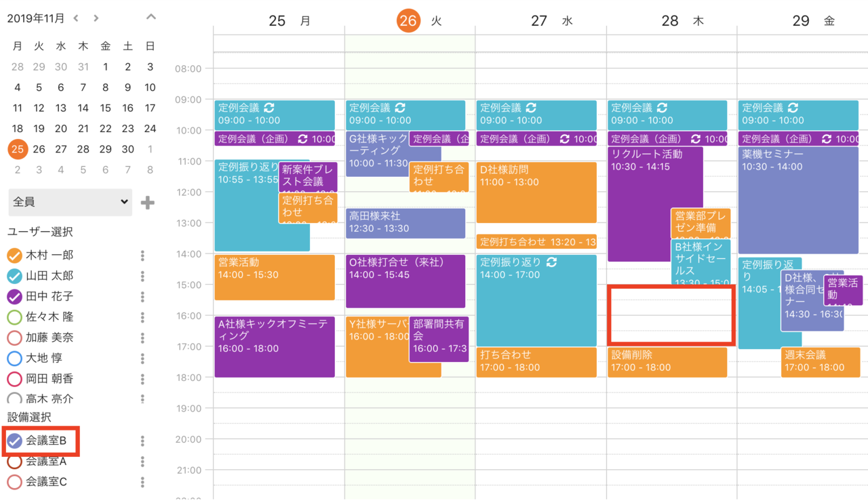Viewport: 868px width, 501px height.
Task: Open options menu for 会議室A
Action: click(x=142, y=462)
